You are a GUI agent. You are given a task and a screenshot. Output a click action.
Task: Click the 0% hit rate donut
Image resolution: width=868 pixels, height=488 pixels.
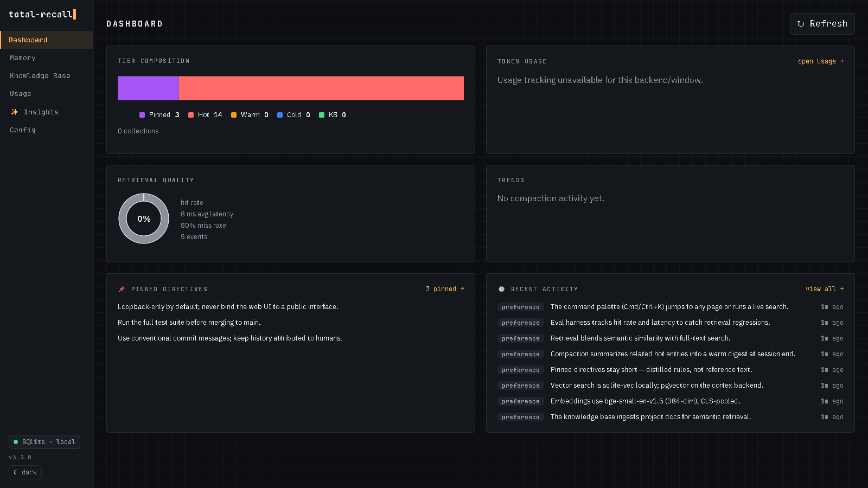pos(144,219)
